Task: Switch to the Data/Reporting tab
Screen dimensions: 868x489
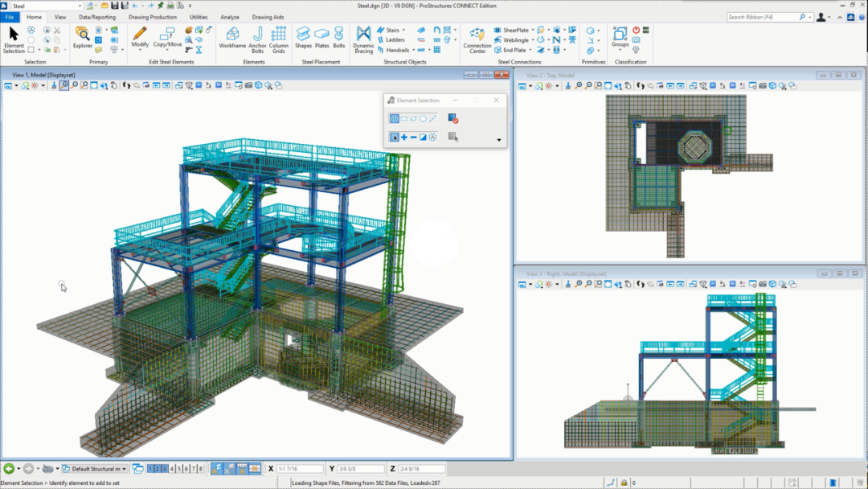Action: (x=97, y=17)
